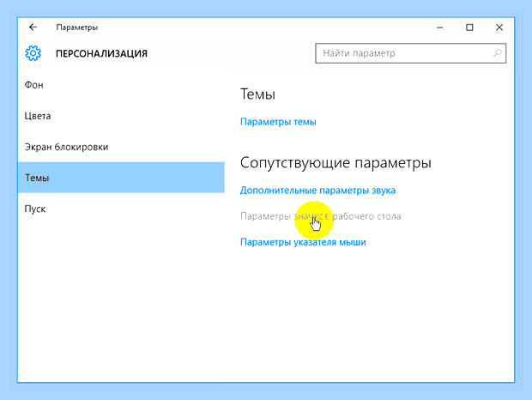
Task: Open "Дополнительные параметры звука" link
Action: (x=317, y=191)
